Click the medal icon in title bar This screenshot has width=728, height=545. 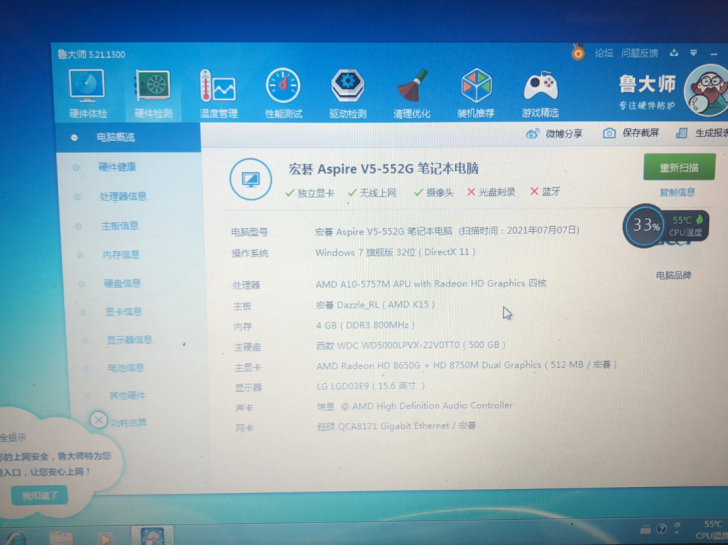click(x=578, y=52)
